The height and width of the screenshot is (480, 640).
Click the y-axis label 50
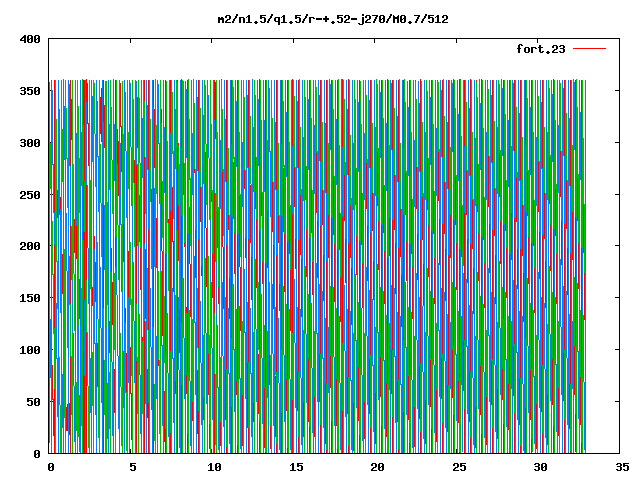click(x=33, y=402)
